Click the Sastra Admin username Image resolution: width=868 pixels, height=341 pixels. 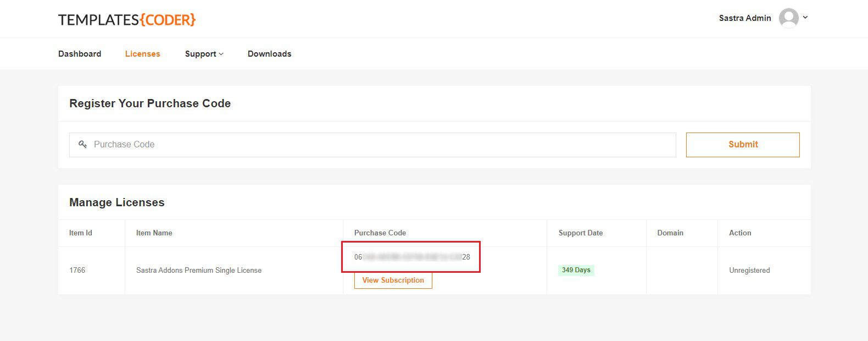coord(745,18)
